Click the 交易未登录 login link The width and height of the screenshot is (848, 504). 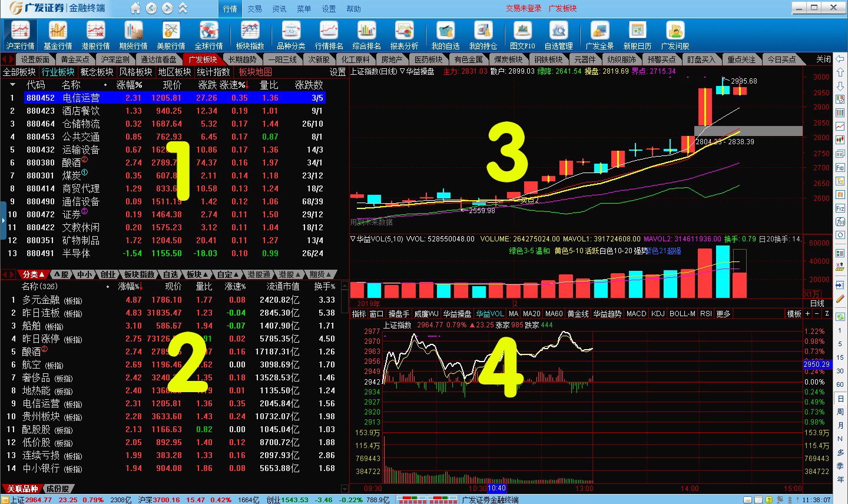[x=524, y=8]
